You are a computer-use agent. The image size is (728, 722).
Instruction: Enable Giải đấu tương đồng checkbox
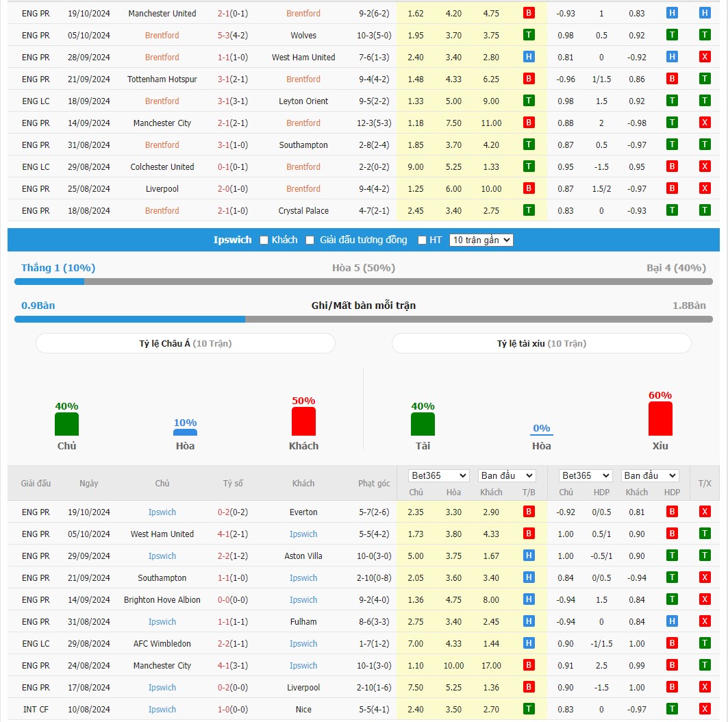pos(310,240)
